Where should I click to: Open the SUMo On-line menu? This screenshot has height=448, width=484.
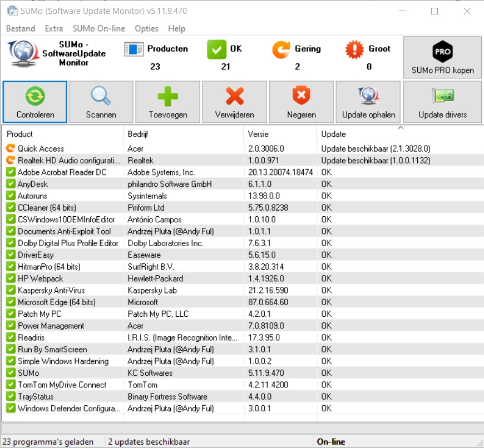99,28
